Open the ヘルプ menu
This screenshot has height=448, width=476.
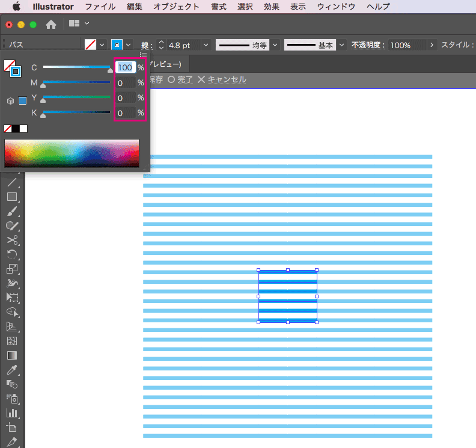click(x=378, y=7)
